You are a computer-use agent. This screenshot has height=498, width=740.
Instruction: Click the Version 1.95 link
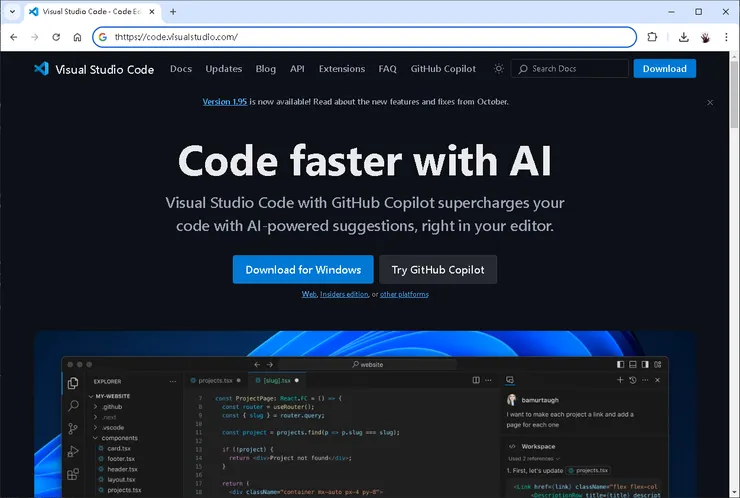click(225, 101)
